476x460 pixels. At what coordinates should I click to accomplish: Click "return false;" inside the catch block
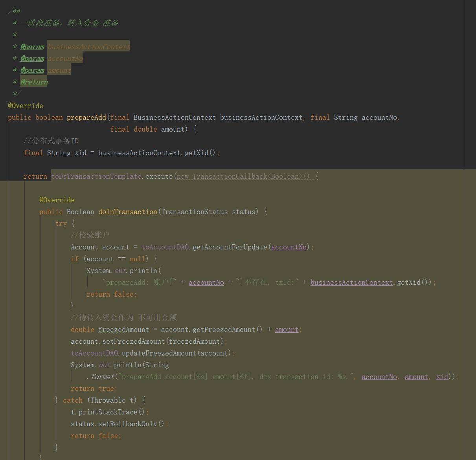96,436
